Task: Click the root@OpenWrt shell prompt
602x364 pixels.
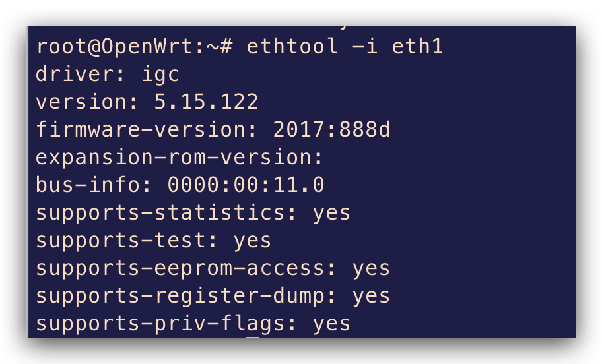Action: 134,47
